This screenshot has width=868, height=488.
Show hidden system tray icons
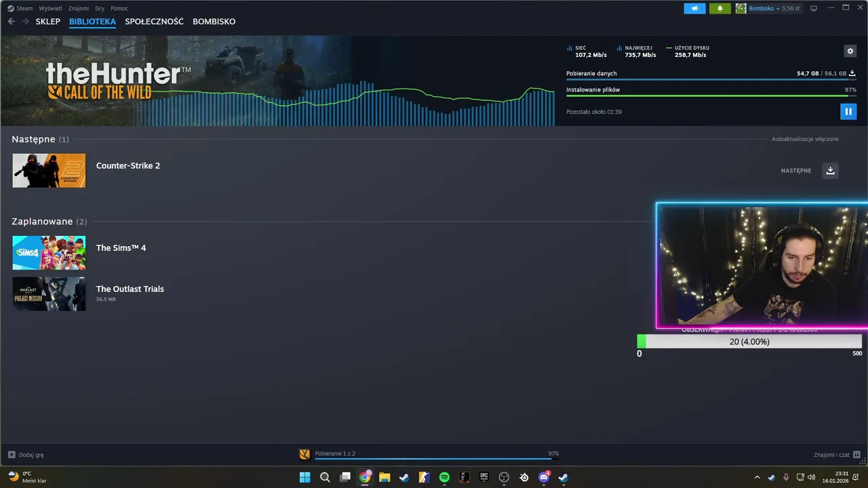(x=757, y=477)
